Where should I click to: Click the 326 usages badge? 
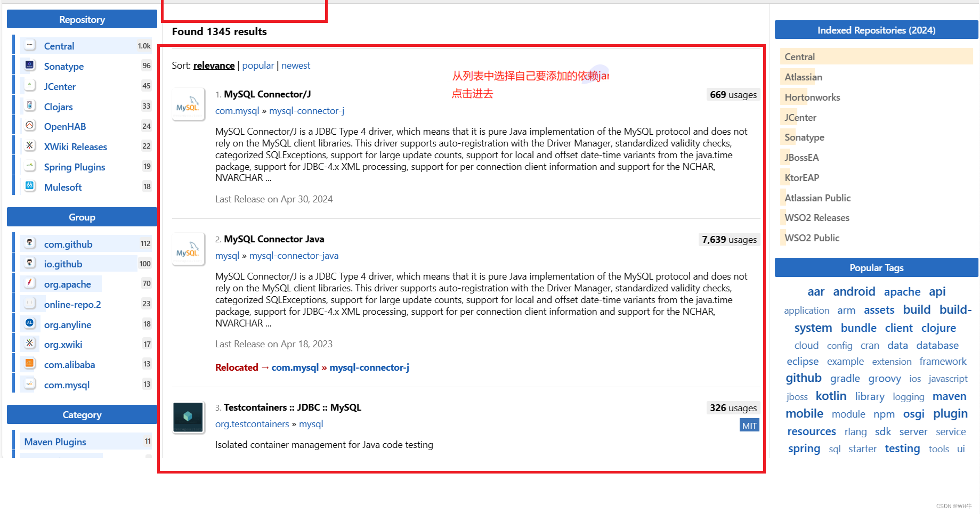coord(733,408)
